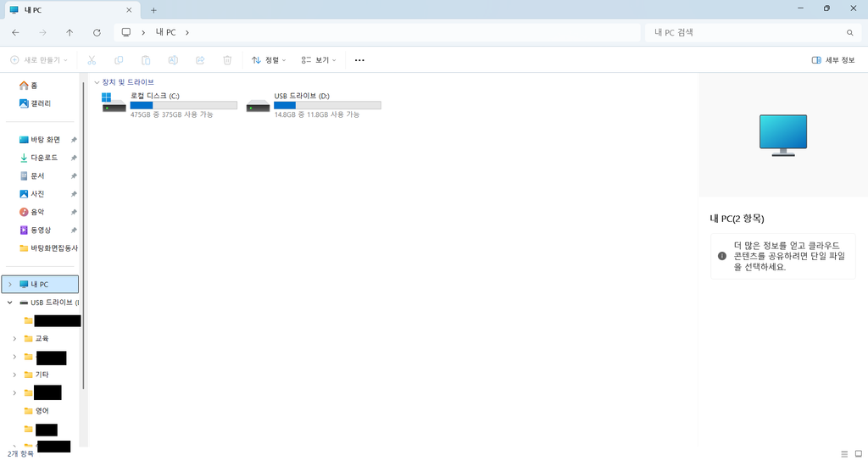
Task: Open 교육 folder in tree
Action: 36,339
